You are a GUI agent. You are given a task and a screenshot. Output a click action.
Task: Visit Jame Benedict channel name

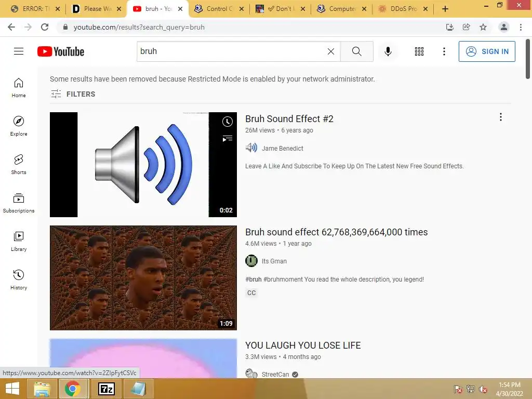click(282, 148)
